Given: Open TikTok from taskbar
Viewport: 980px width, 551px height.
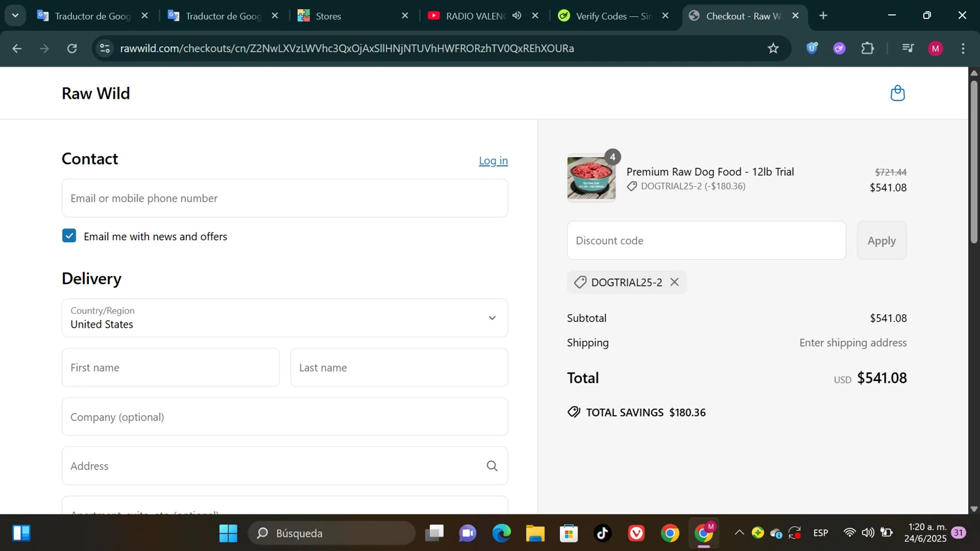Looking at the screenshot, I should [x=602, y=533].
